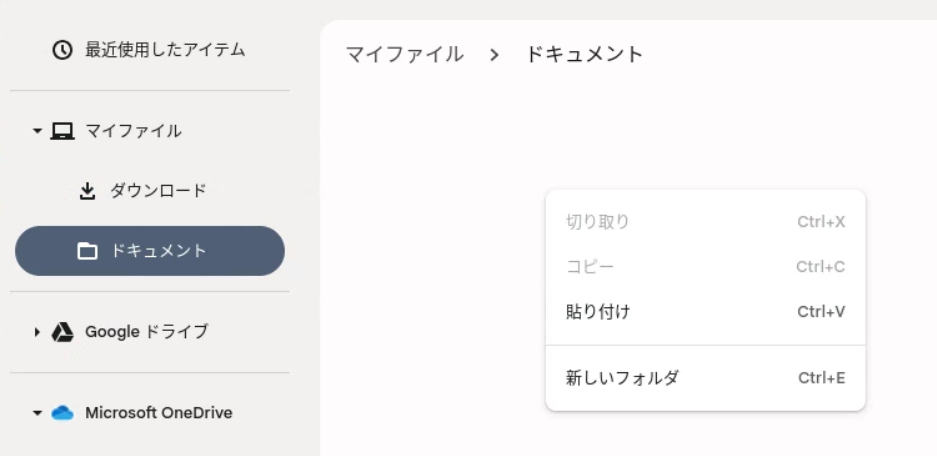Select the greyed-out 切り取り menu entry
This screenshot has width=937, height=456.
(x=705, y=222)
